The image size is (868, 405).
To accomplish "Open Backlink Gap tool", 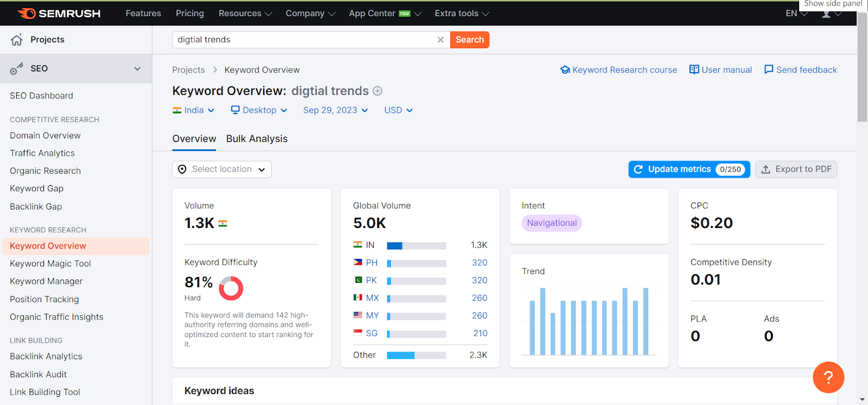I will pos(36,207).
